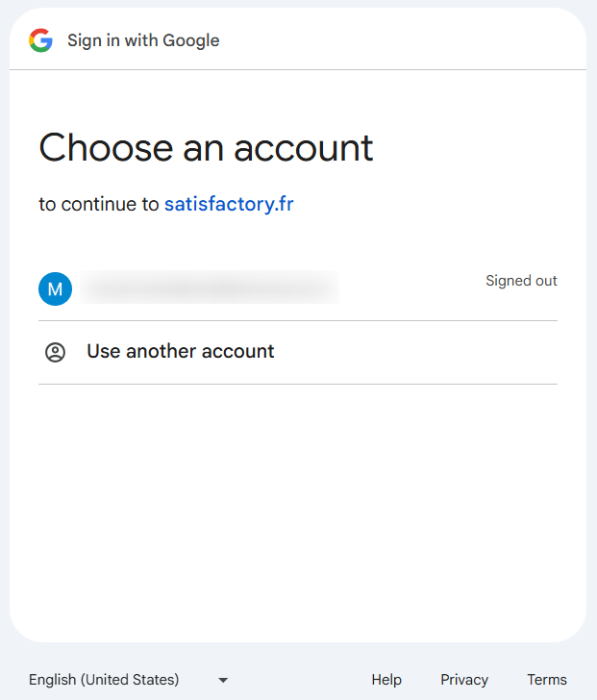
Task: Click the Google "G" logo
Action: 40,40
